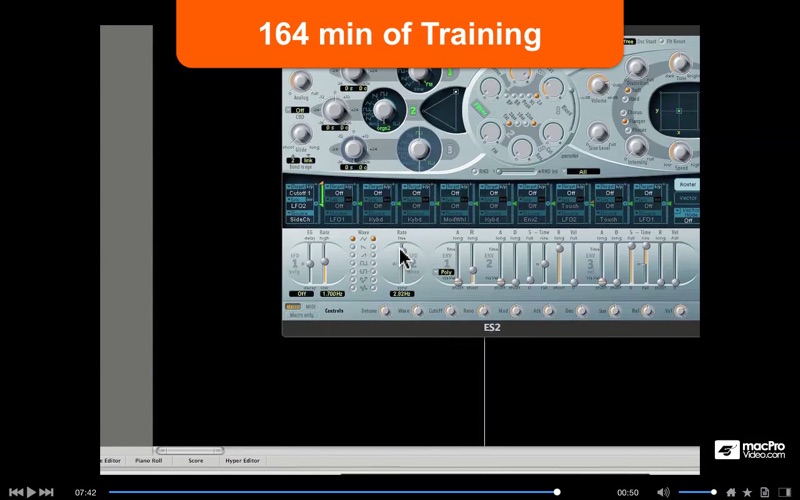Click the Distortion knob
This screenshot has width=800, height=500.
click(x=636, y=67)
